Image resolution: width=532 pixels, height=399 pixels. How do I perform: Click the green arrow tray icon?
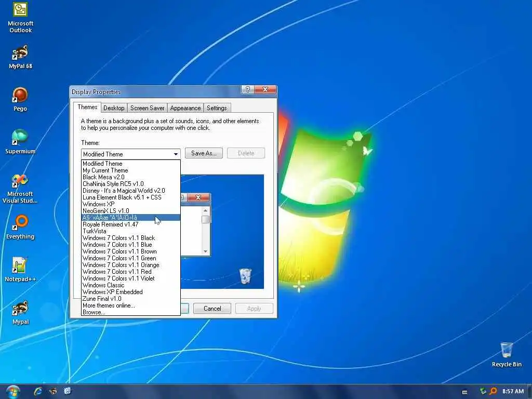tap(483, 391)
